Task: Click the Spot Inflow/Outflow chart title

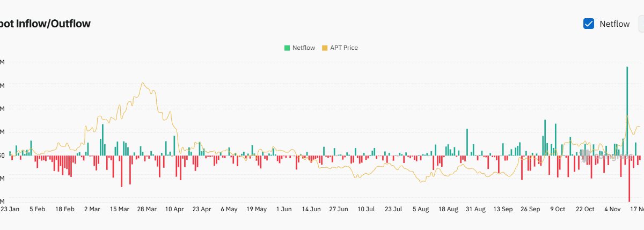Action: [46, 24]
